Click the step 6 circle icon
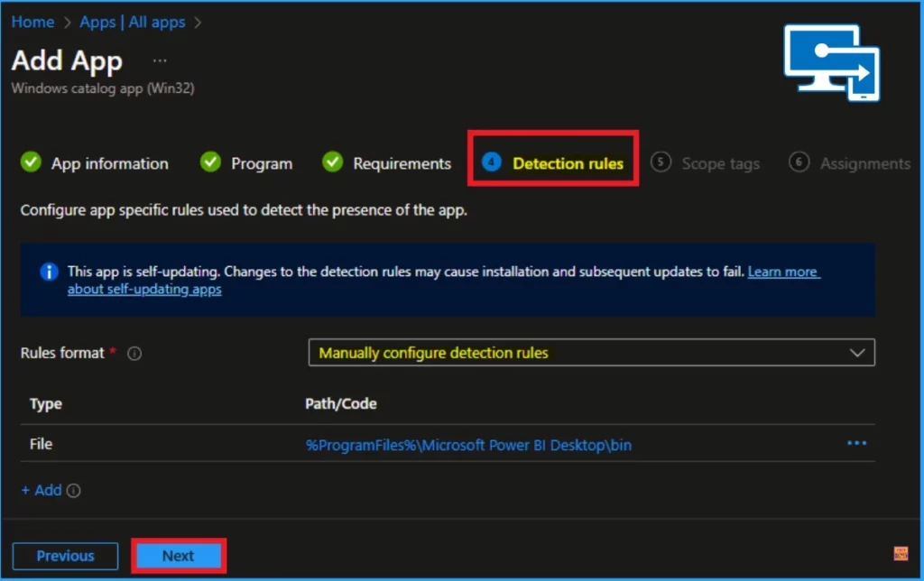Screen dimensions: 924x581 (x=799, y=162)
